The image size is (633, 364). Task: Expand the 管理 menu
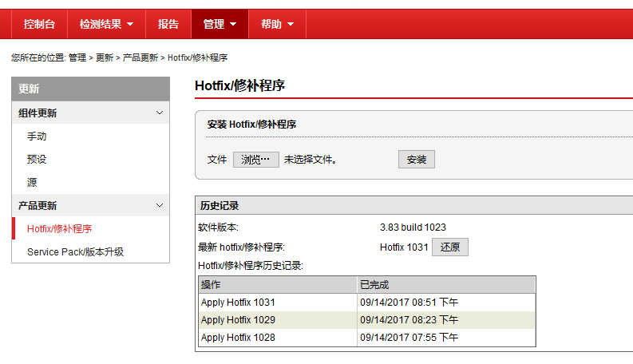tap(220, 24)
